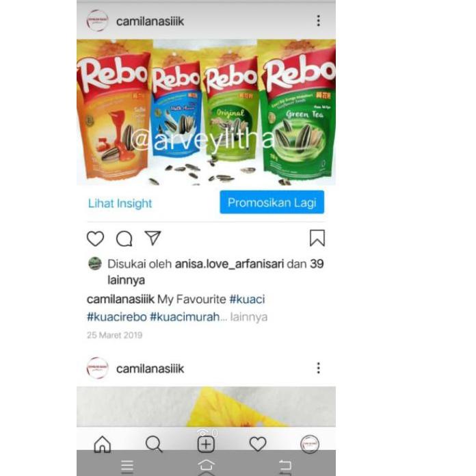Screen dimensions: 476x476
Task: Create new post with plus icon
Action: coord(206,445)
